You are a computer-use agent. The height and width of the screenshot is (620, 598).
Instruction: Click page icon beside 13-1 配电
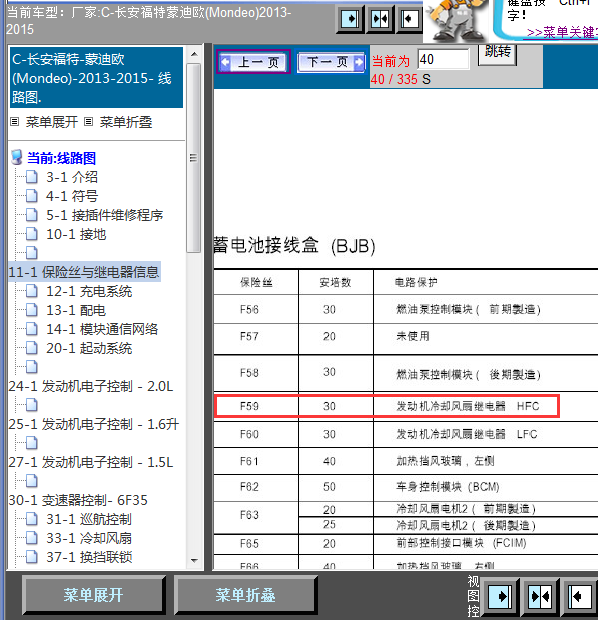pos(32,310)
